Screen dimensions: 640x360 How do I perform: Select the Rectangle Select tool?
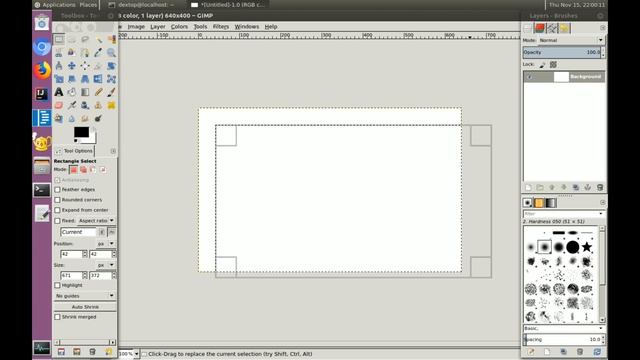(x=59, y=39)
